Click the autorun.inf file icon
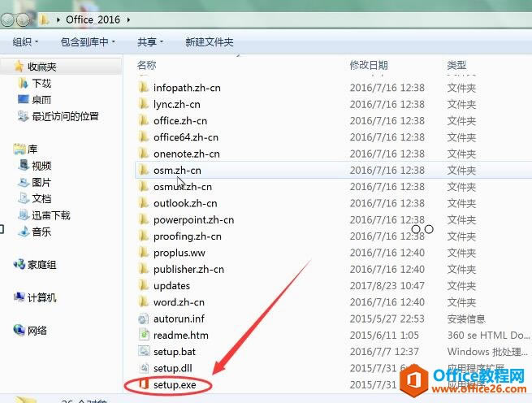This screenshot has height=403, width=532. point(144,318)
